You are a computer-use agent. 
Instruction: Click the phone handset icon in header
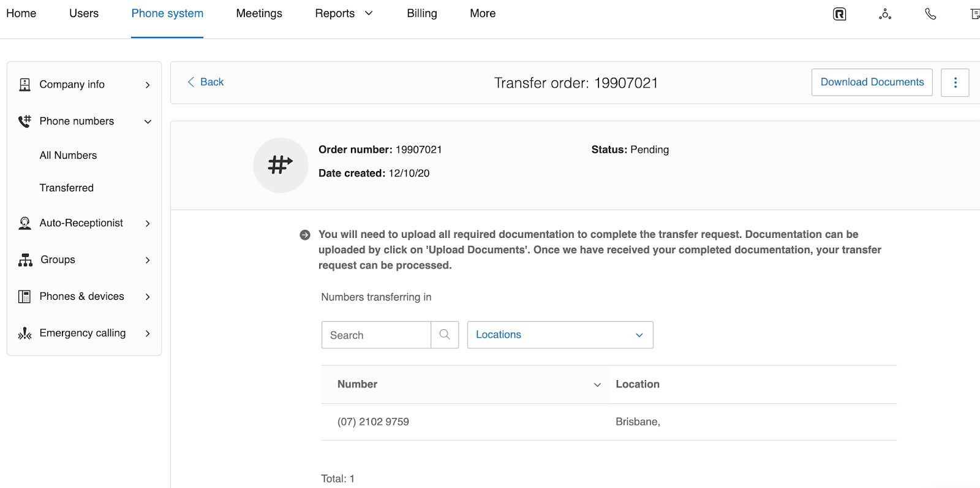(930, 14)
